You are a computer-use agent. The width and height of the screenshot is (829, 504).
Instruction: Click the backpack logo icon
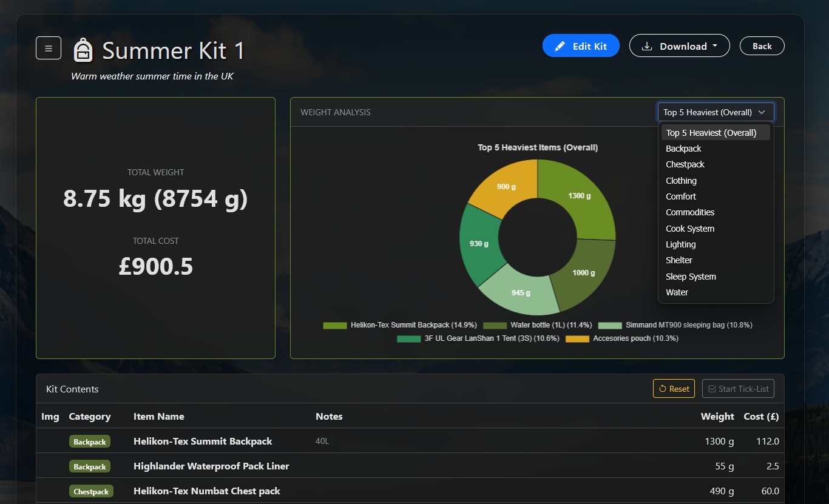tap(83, 50)
